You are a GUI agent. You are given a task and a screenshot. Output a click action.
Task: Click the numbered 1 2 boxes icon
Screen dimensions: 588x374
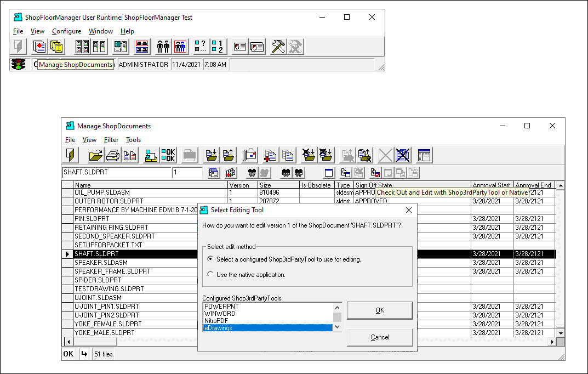(218, 47)
